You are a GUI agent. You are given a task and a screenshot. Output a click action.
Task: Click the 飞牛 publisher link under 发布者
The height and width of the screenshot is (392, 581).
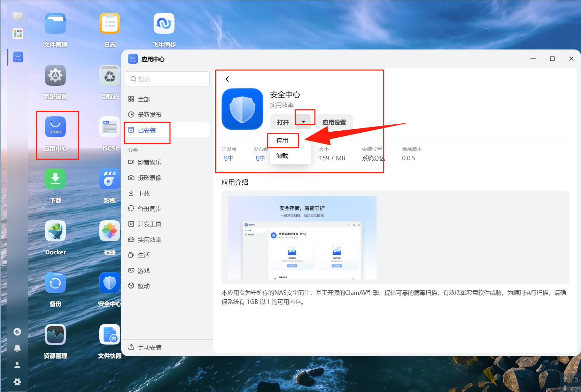click(x=259, y=158)
